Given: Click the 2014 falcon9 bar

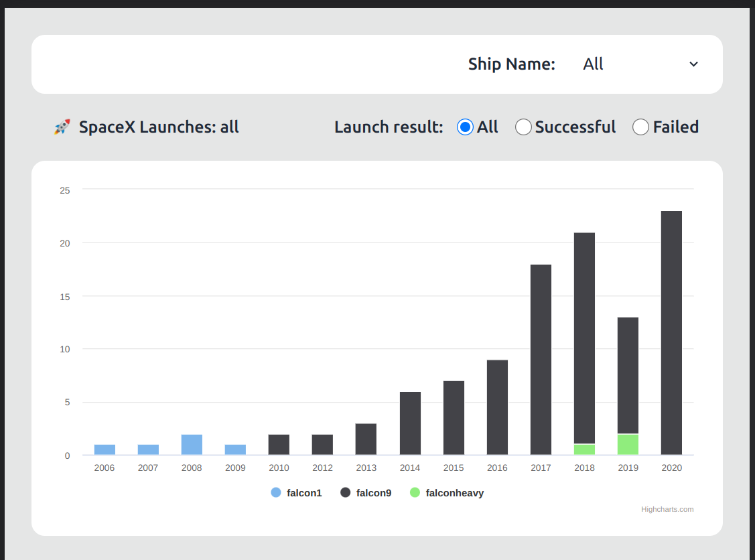Looking at the screenshot, I should point(410,423).
